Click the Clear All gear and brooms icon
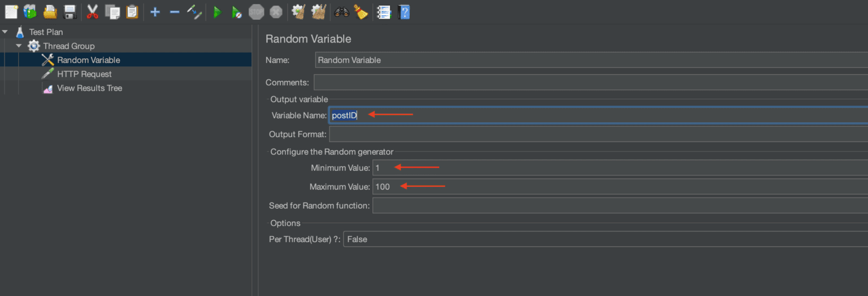The width and height of the screenshot is (868, 296). click(319, 11)
